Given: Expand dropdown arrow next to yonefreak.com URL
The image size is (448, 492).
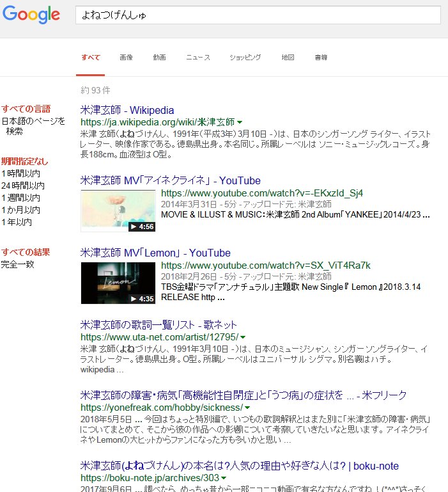Looking at the screenshot, I should (247, 408).
